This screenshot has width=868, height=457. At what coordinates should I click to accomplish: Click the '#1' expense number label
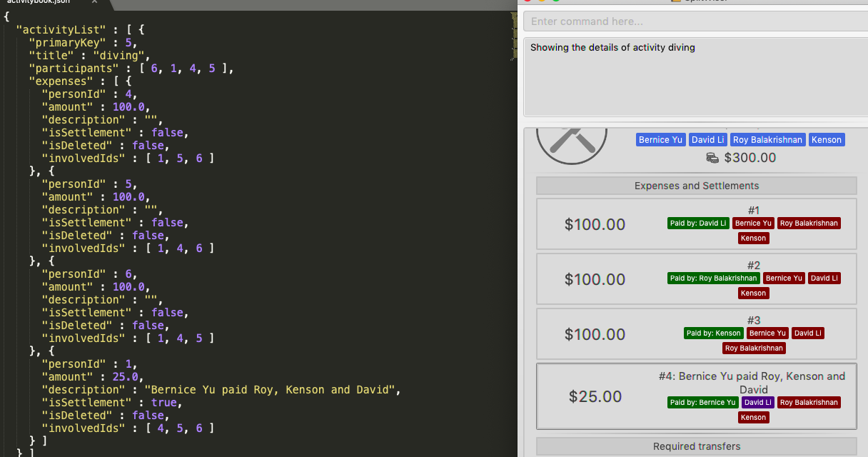pyautogui.click(x=754, y=210)
